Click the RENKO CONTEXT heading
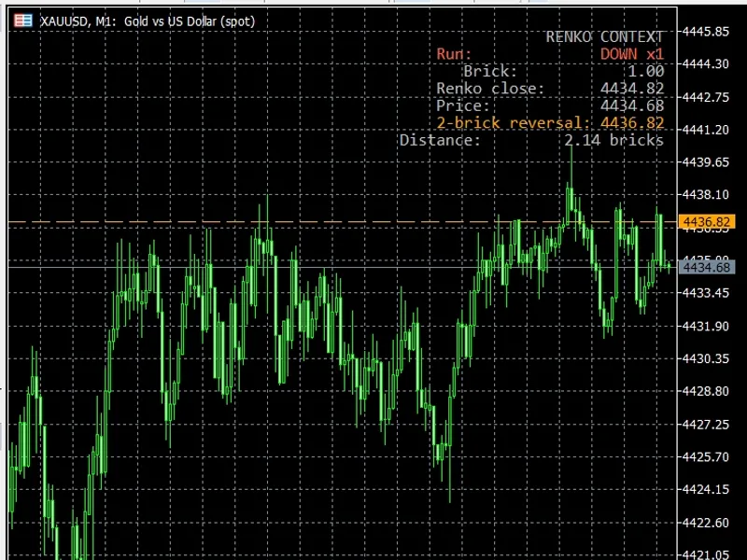747x560 pixels. pyautogui.click(x=604, y=36)
